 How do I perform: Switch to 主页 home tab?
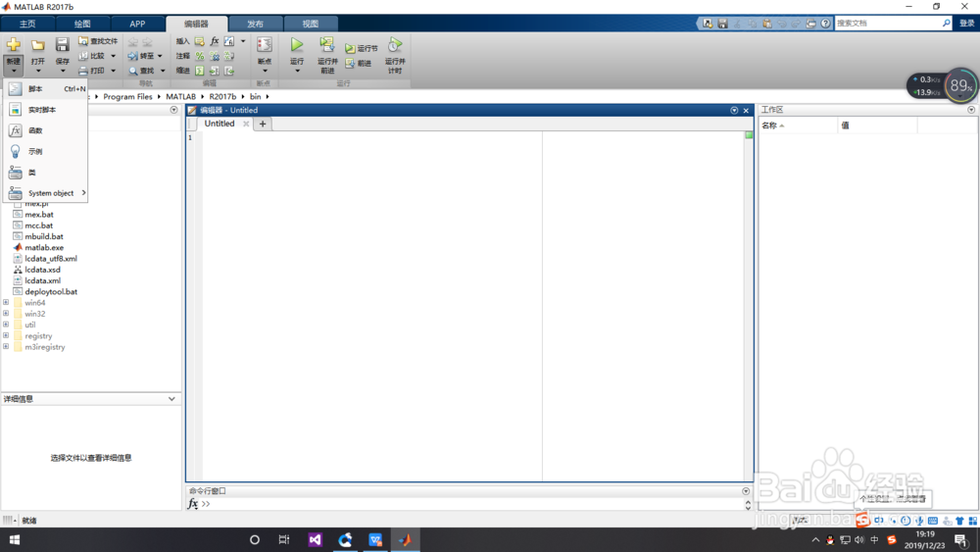(x=27, y=24)
